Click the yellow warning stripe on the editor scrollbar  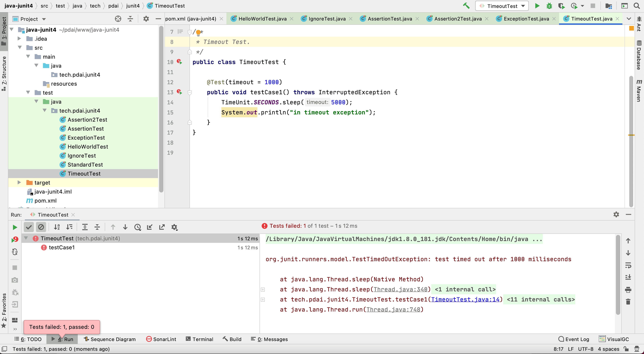click(631, 135)
